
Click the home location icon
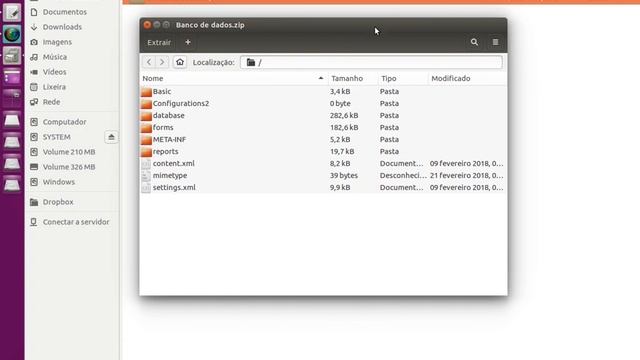(x=180, y=62)
